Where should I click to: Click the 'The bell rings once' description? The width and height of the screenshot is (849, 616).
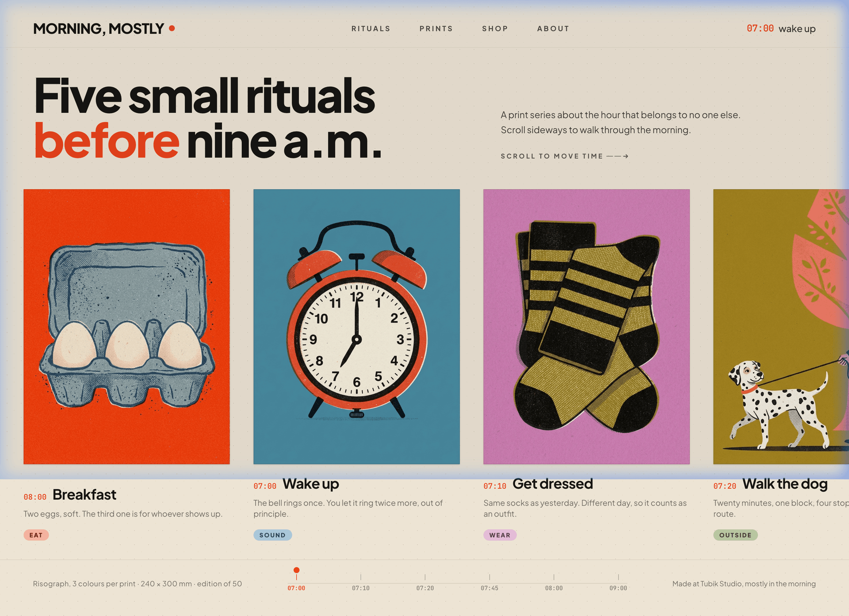[x=348, y=509]
